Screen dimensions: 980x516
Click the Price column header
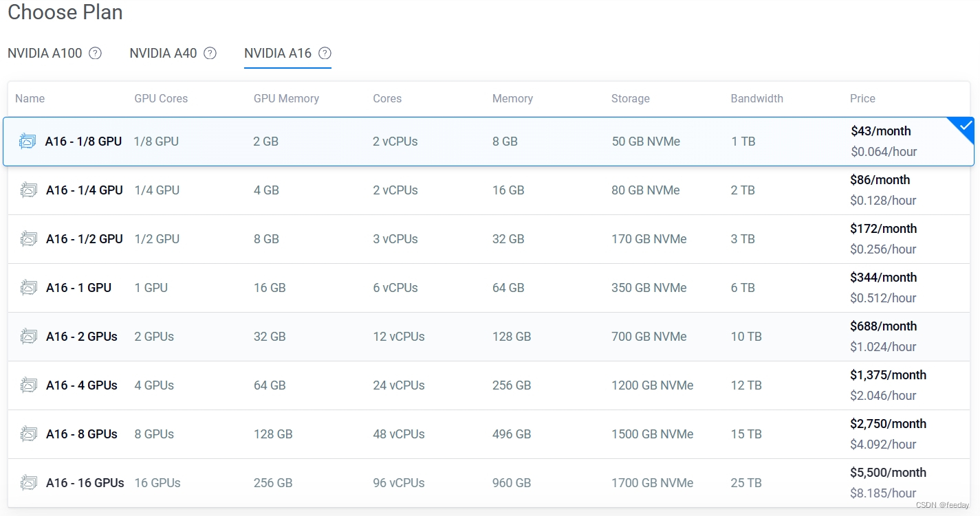862,98
